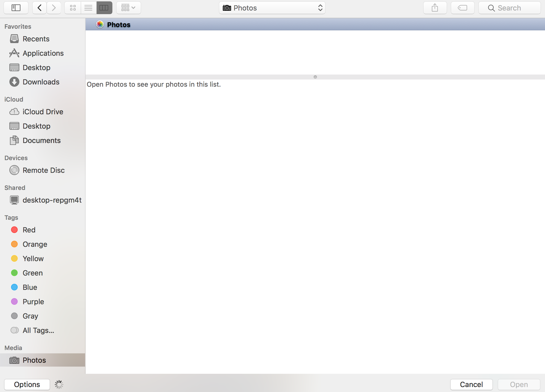
Task: Open the Photos location popup menu
Action: click(272, 8)
